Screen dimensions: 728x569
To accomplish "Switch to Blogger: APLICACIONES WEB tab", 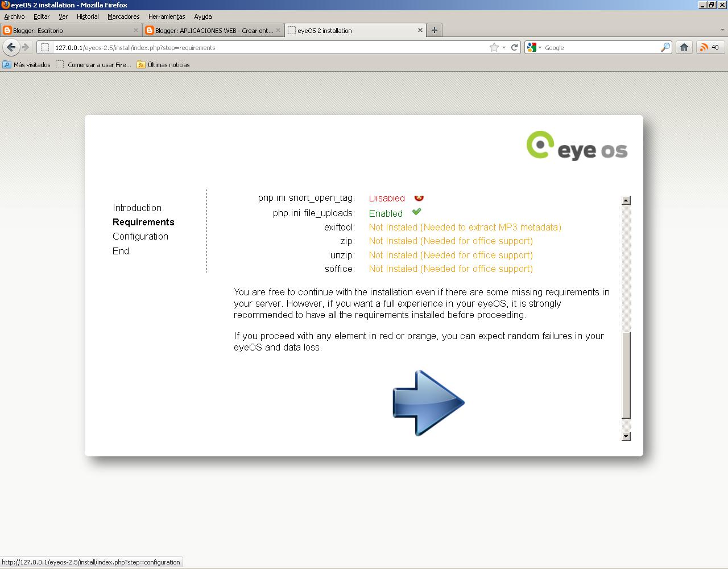I will pos(213,30).
